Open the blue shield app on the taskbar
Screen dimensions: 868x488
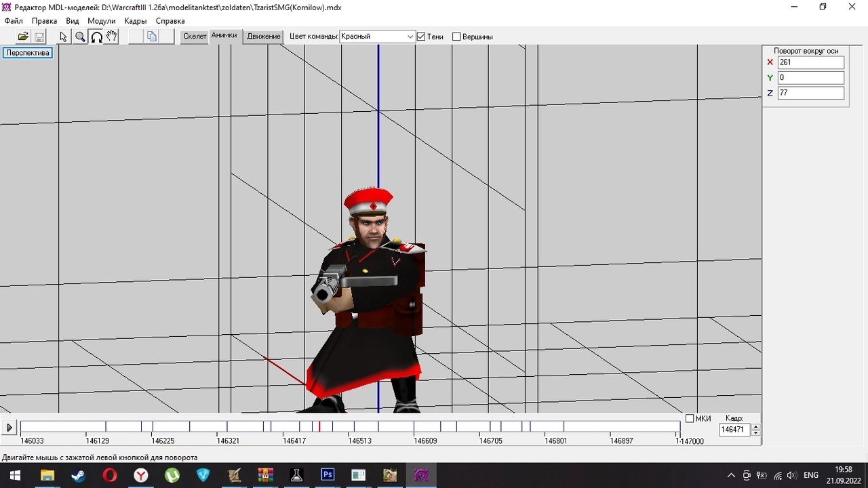[203, 476]
